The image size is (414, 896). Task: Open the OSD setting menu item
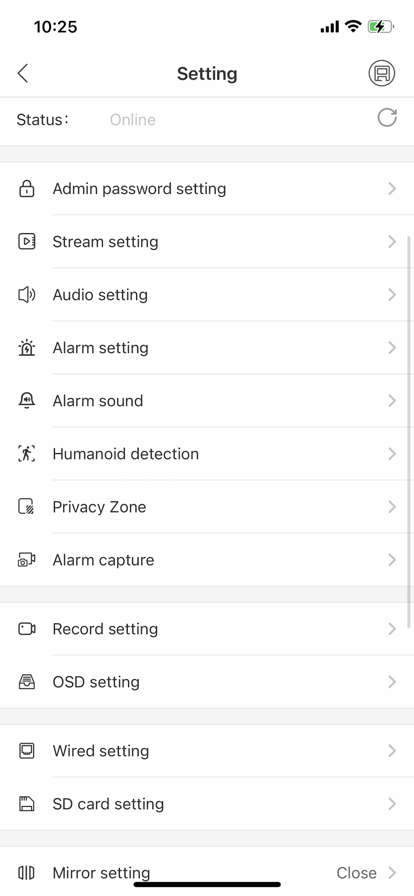tap(207, 682)
